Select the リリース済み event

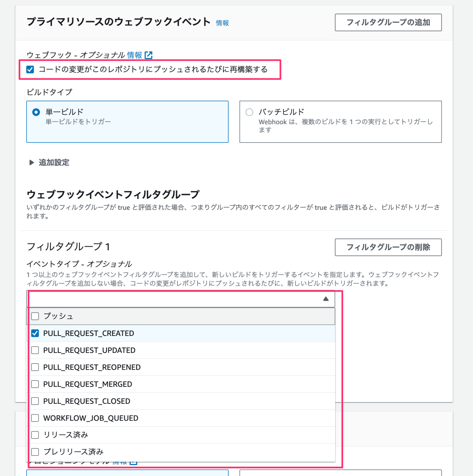35,435
